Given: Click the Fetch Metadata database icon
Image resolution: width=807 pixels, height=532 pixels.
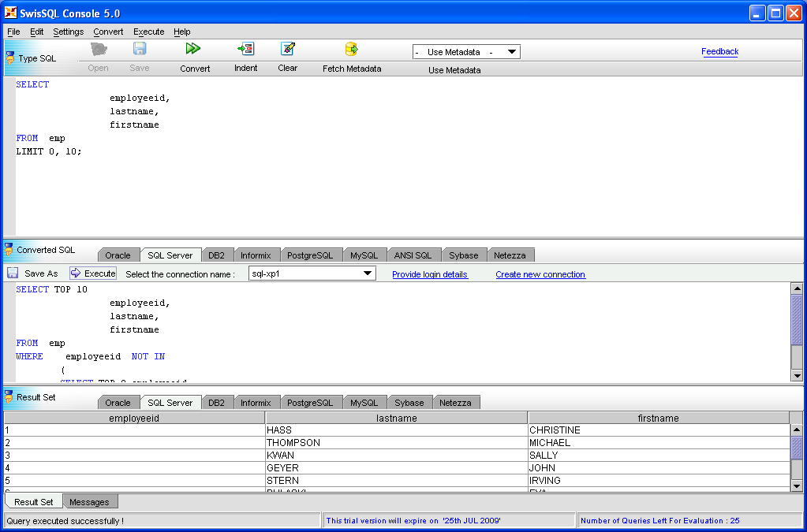Looking at the screenshot, I should [x=351, y=49].
